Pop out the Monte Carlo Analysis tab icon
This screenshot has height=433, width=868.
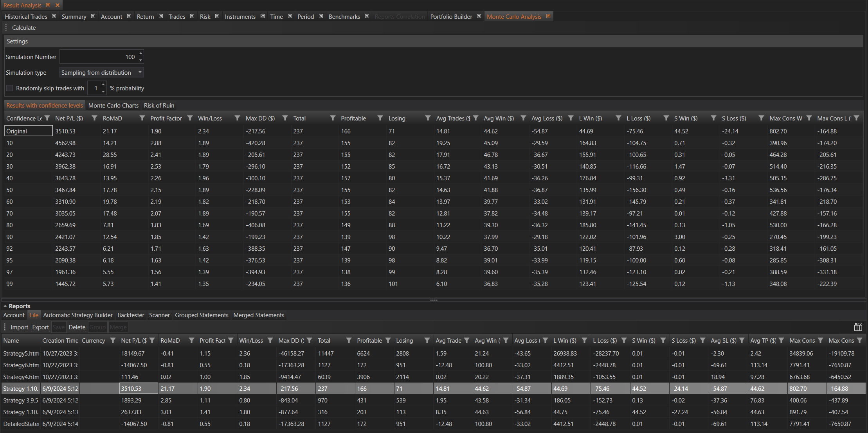point(548,16)
